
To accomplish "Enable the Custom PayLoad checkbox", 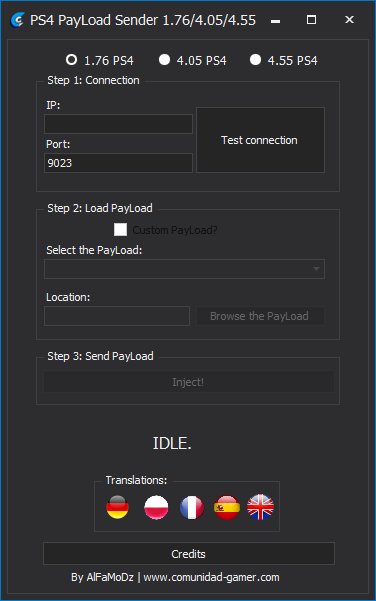I will pos(120,230).
